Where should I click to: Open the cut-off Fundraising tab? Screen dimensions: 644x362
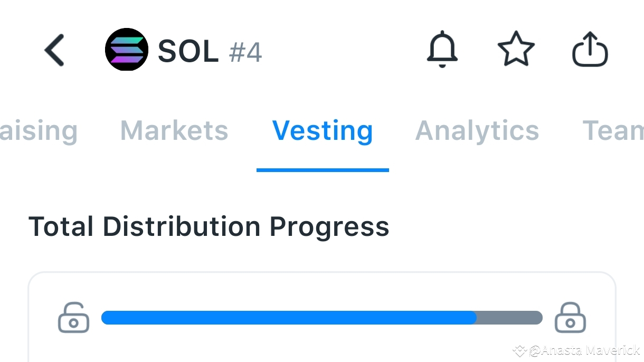click(x=39, y=131)
